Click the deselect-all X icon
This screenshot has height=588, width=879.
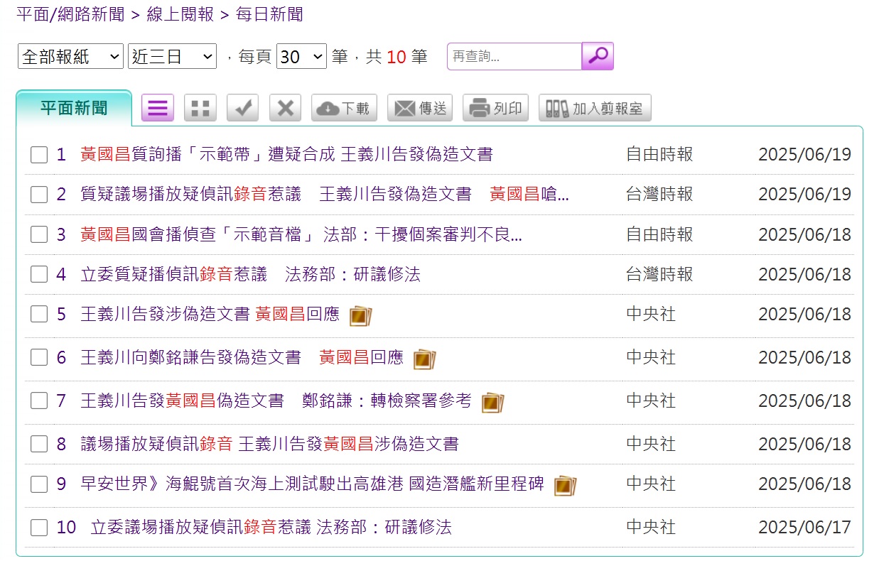286,108
